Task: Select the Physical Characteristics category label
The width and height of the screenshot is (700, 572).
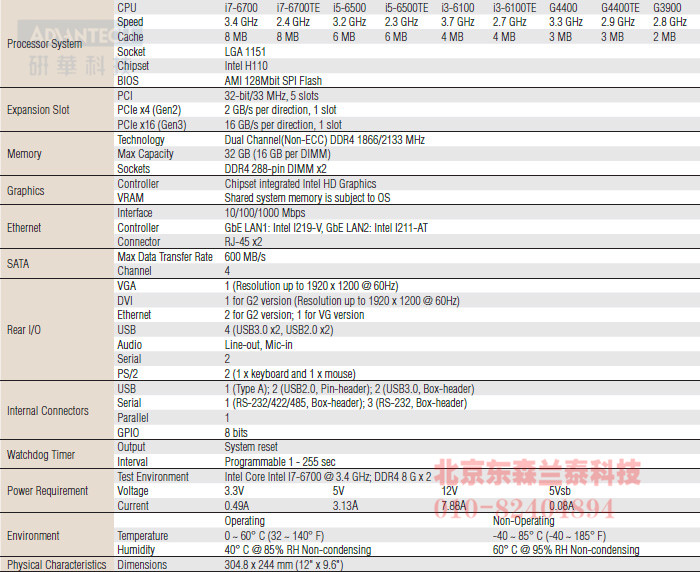Action: [x=56, y=565]
